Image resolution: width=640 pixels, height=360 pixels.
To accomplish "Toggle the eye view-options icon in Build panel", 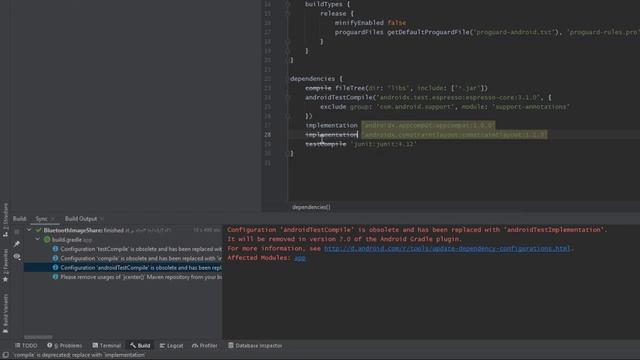I will tap(17, 256).
